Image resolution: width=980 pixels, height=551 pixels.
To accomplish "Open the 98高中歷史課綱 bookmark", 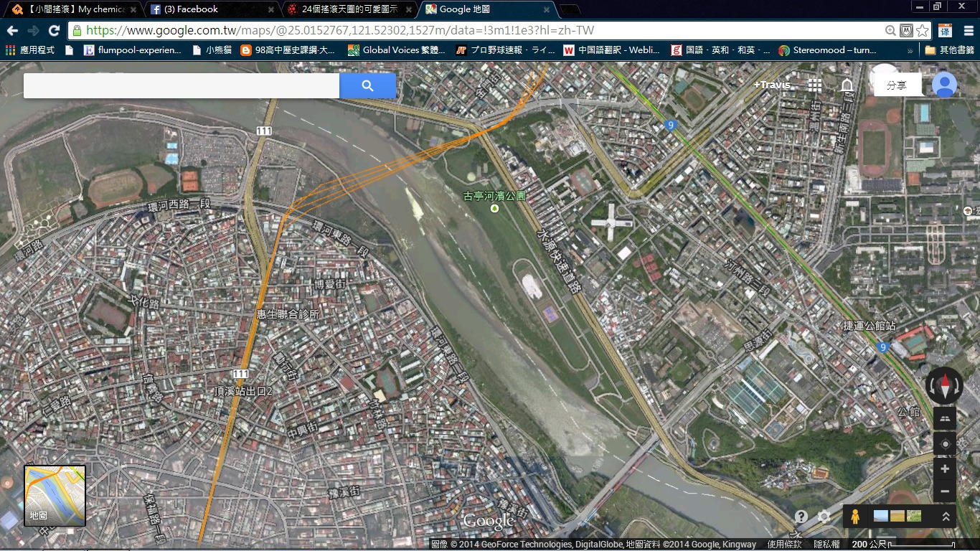I will pyautogui.click(x=288, y=50).
